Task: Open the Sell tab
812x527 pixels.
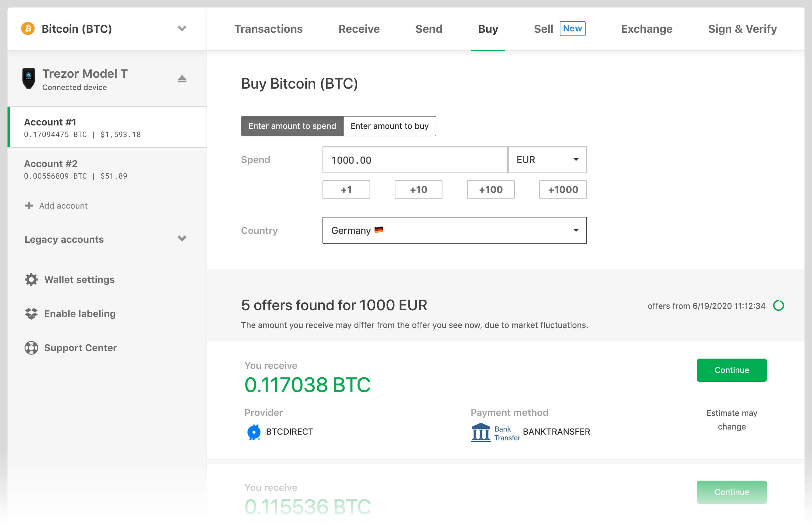Action: (543, 29)
